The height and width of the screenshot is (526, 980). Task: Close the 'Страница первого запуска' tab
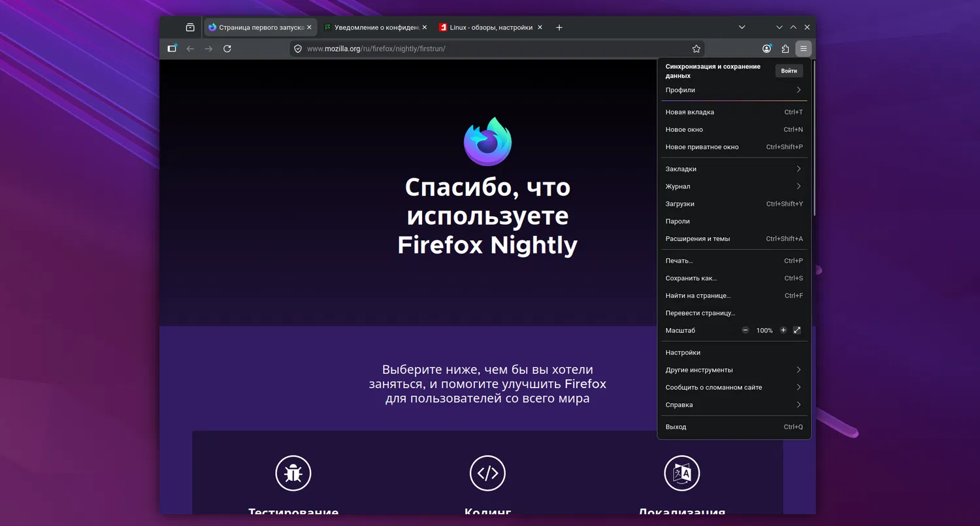tap(310, 27)
